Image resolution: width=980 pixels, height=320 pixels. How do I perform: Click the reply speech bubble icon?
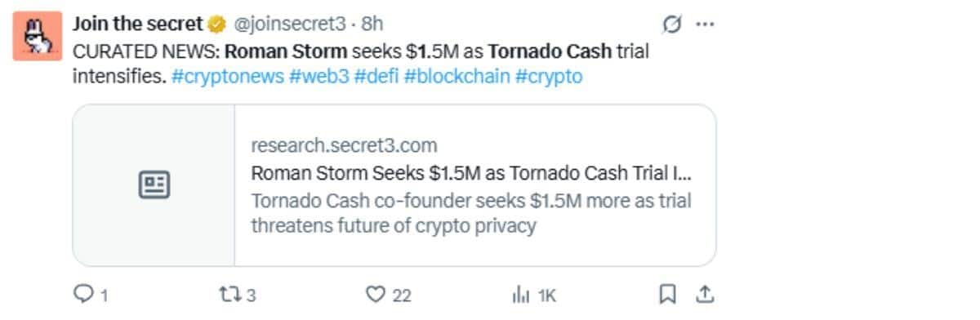coord(82,294)
